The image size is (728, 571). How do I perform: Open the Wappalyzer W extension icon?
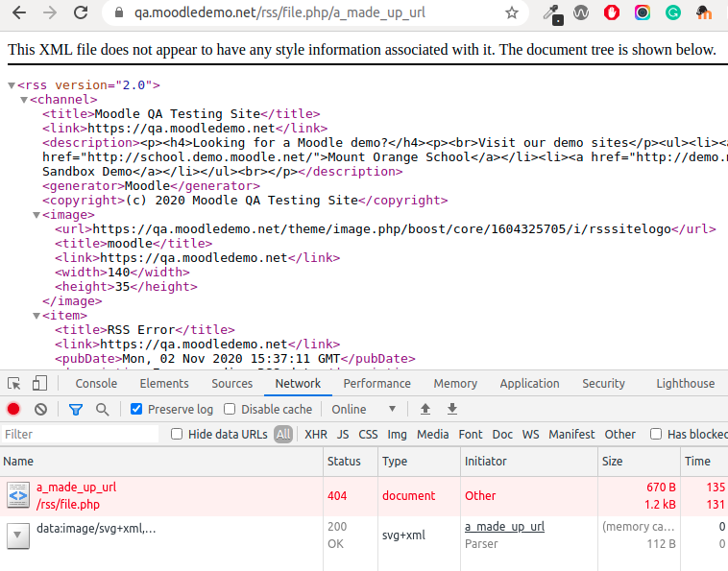tap(581, 12)
